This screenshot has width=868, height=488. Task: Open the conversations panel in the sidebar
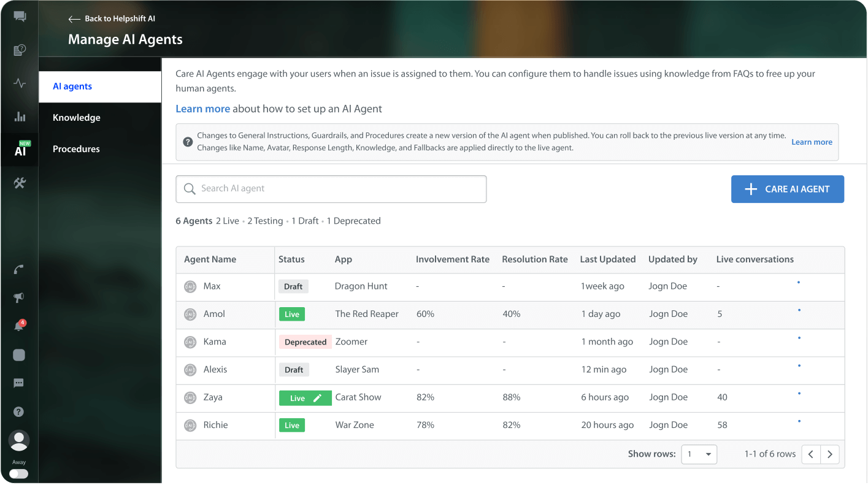(19, 17)
